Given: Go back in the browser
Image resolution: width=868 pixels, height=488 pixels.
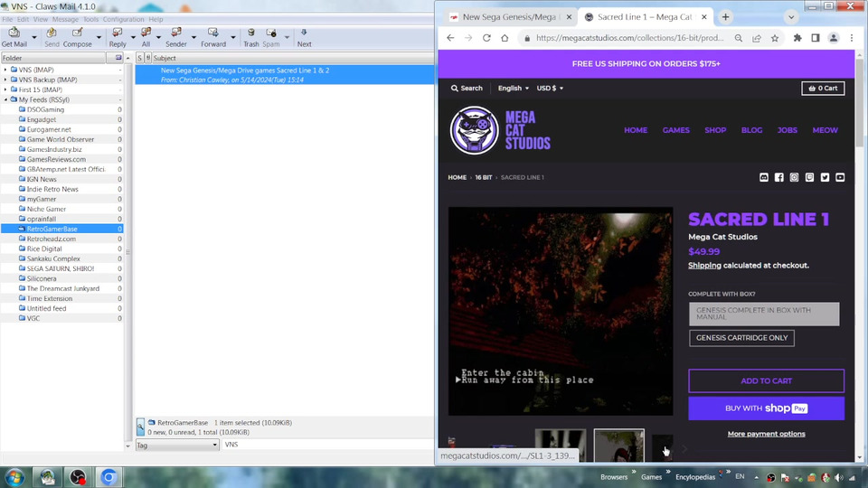Looking at the screenshot, I should pos(450,38).
